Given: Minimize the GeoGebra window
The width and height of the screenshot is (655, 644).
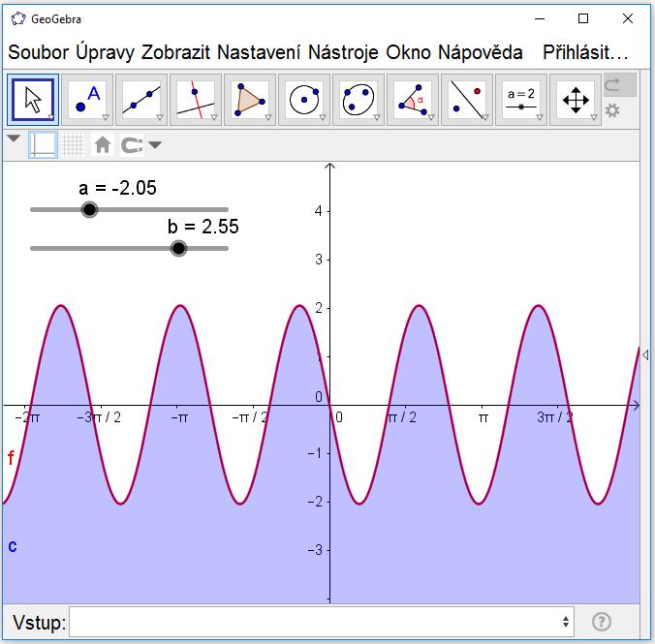Looking at the screenshot, I should (540, 18).
